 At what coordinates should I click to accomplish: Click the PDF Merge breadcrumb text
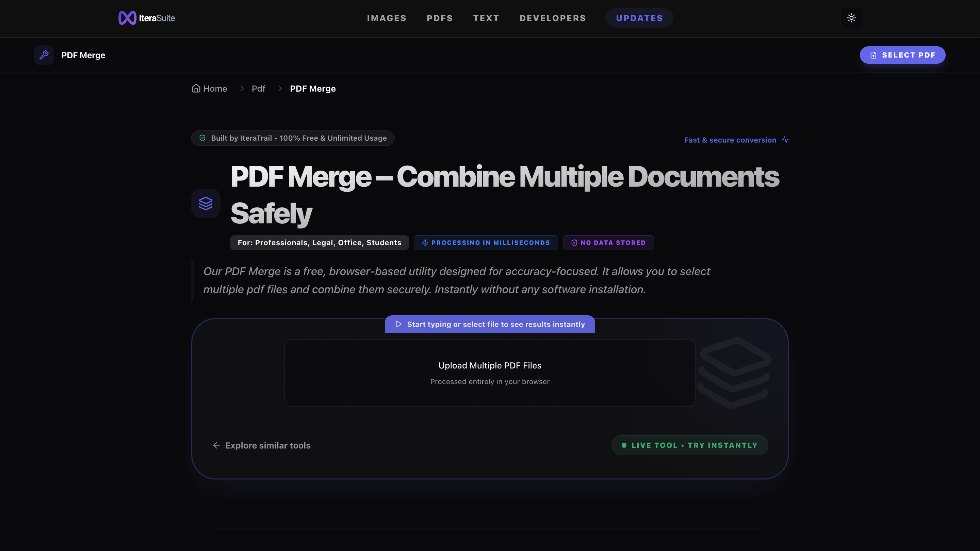[x=313, y=88]
